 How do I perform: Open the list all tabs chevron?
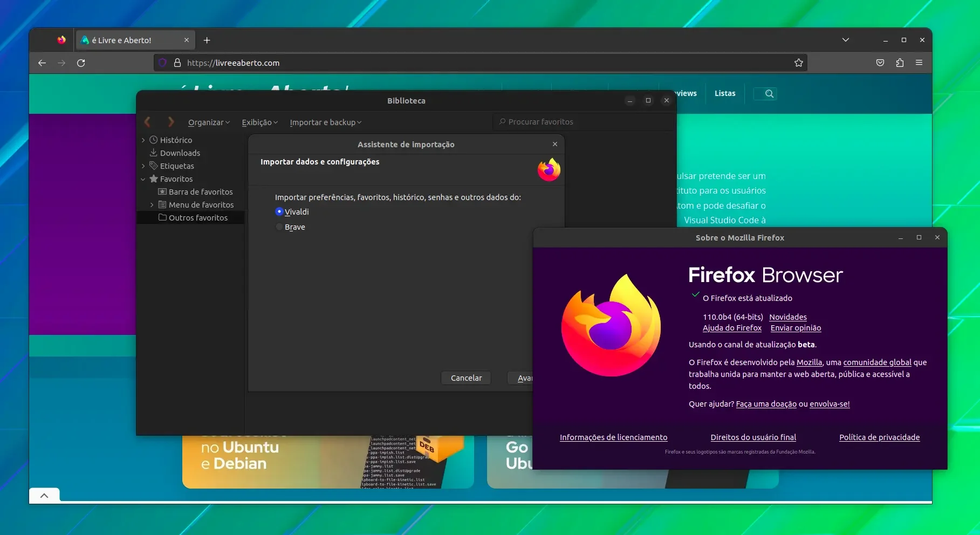(846, 40)
